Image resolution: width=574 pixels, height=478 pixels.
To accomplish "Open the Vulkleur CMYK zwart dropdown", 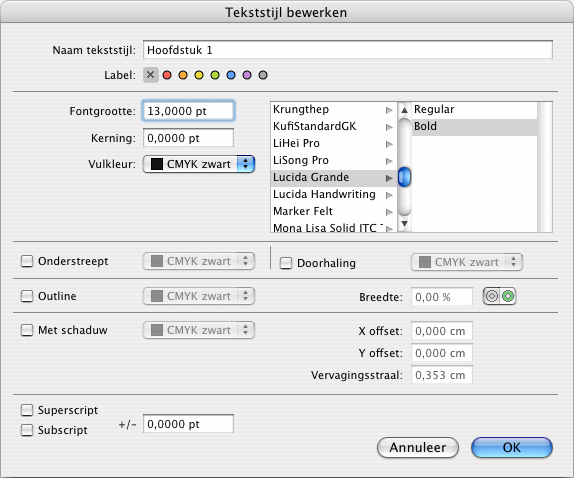I will [199, 164].
